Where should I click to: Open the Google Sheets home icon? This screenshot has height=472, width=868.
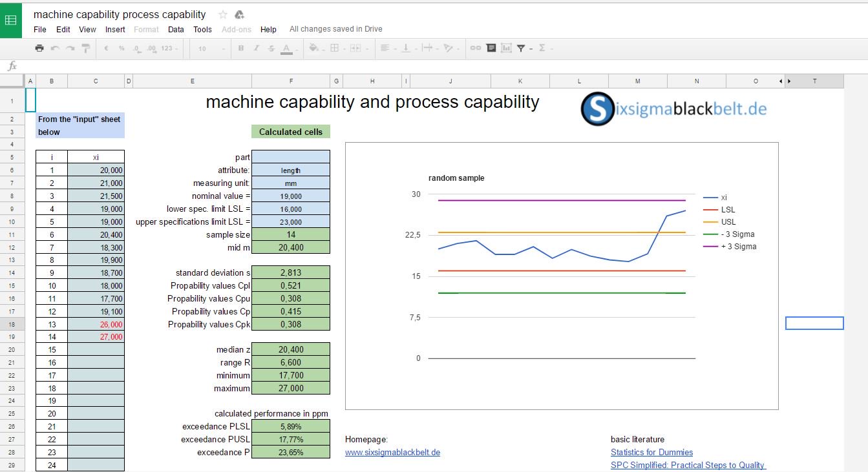[x=11, y=19]
